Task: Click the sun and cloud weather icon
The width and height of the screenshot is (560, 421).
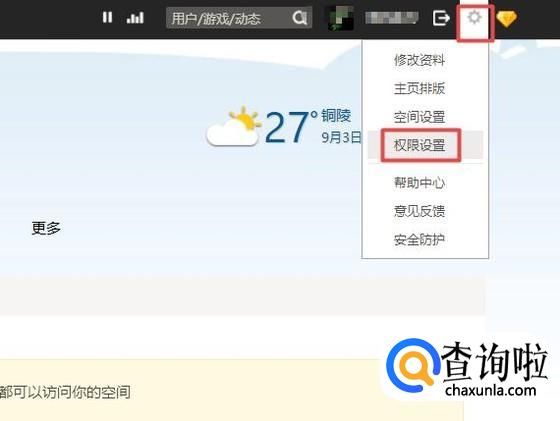Action: (234, 127)
